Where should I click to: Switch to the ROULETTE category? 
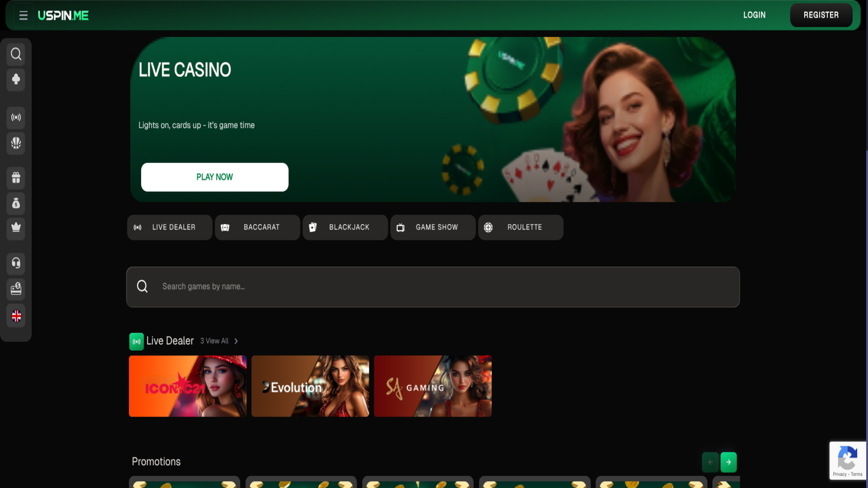pos(520,227)
